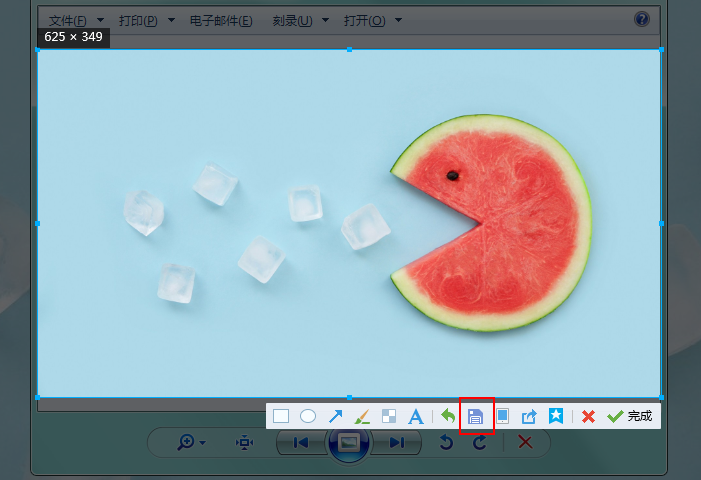701x480 pixels.
Task: Expand the arrow beside 文件(F)
Action: click(101, 20)
